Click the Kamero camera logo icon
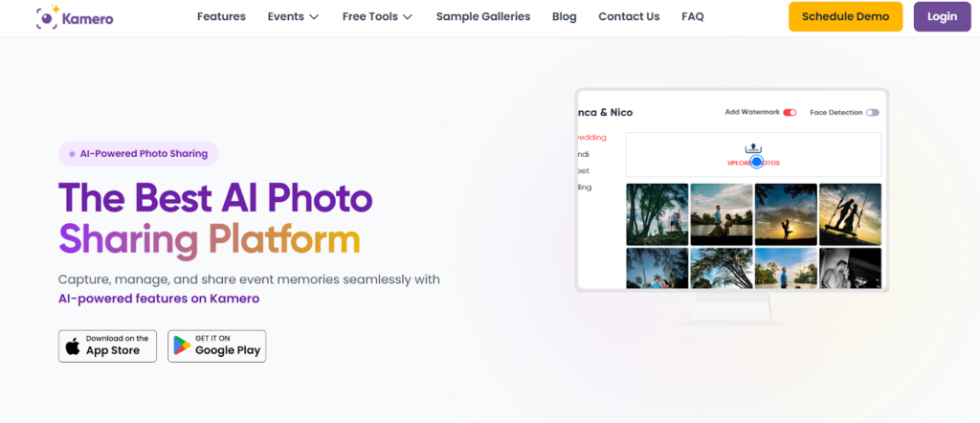 click(47, 17)
